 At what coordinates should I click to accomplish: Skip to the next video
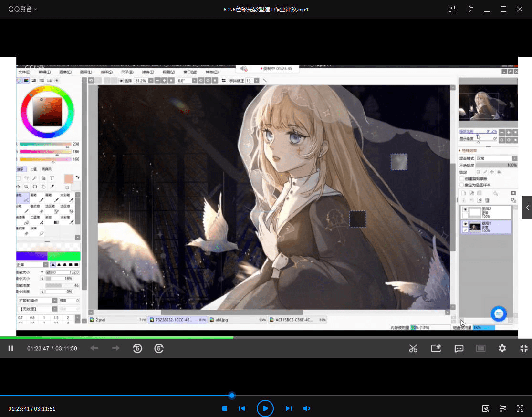tap(288, 408)
